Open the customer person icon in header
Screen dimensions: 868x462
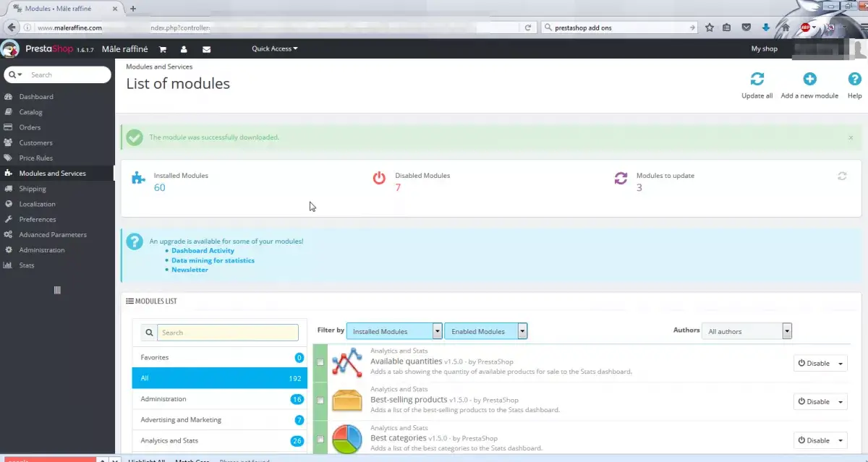(184, 49)
